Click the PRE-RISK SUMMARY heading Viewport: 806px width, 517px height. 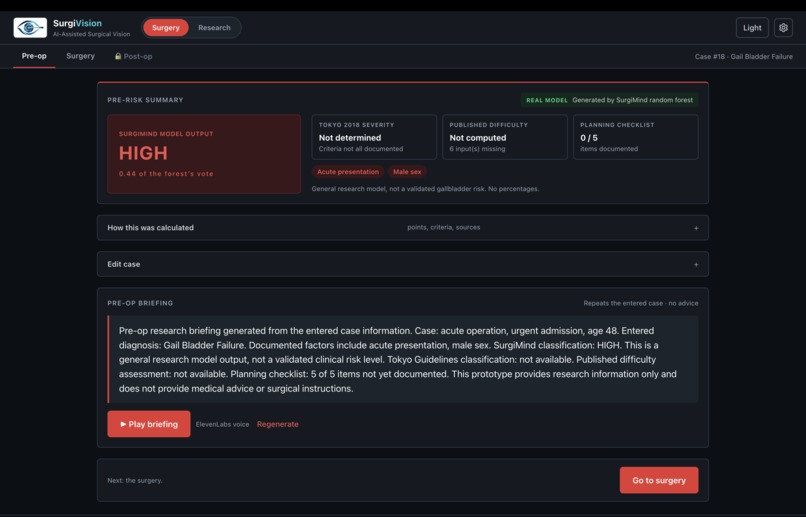pos(145,100)
